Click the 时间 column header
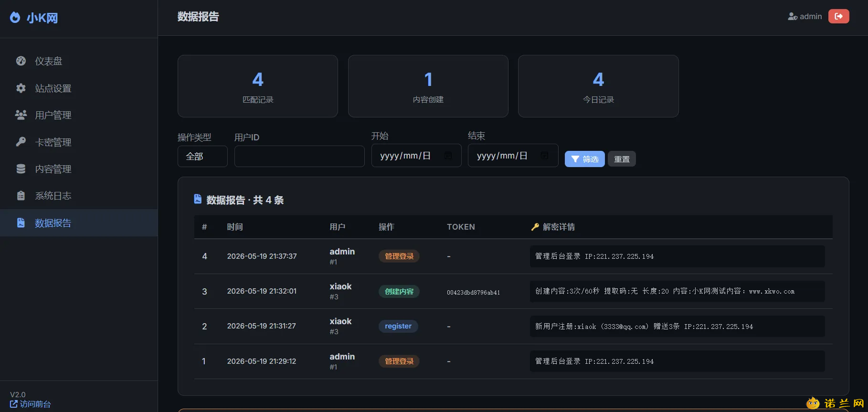Screen dimensions: 868x412 pyautogui.click(x=235, y=227)
